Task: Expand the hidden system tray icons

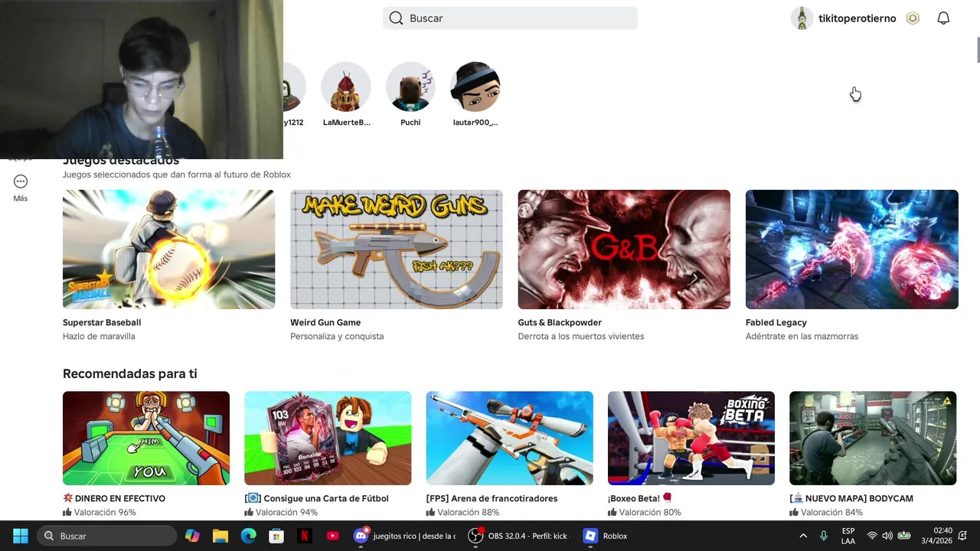Action: coord(803,536)
